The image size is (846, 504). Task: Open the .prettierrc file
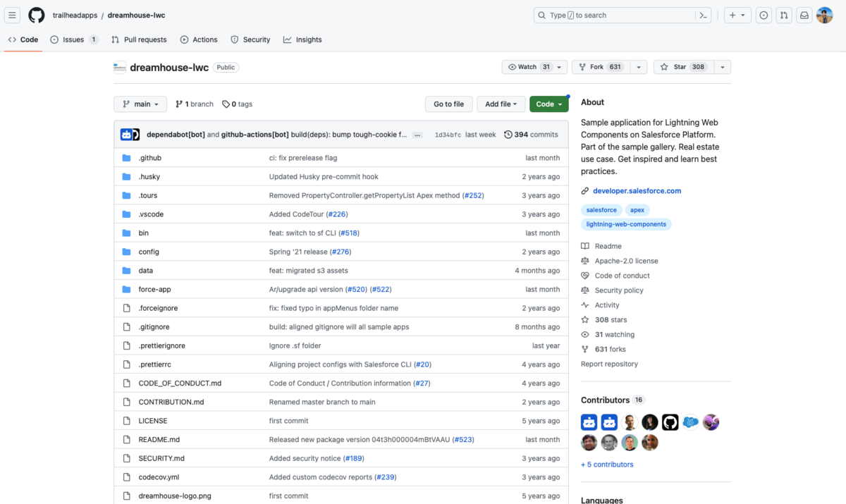pyautogui.click(x=155, y=364)
